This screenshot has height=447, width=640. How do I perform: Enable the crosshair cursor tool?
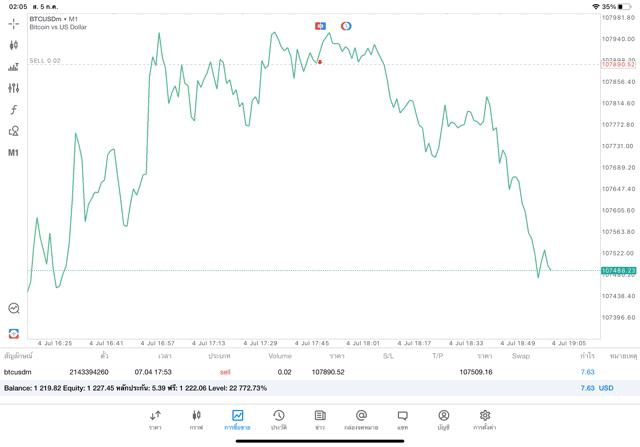coord(14,23)
